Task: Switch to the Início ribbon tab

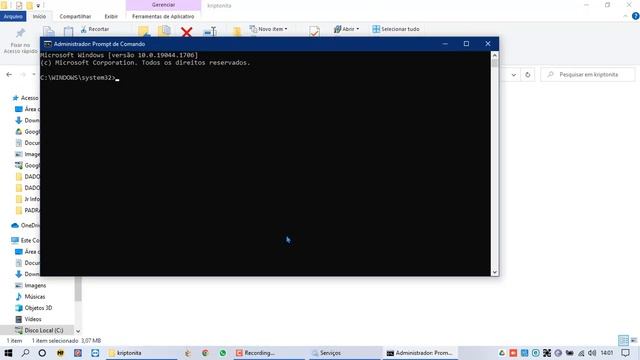Action: click(x=39, y=16)
